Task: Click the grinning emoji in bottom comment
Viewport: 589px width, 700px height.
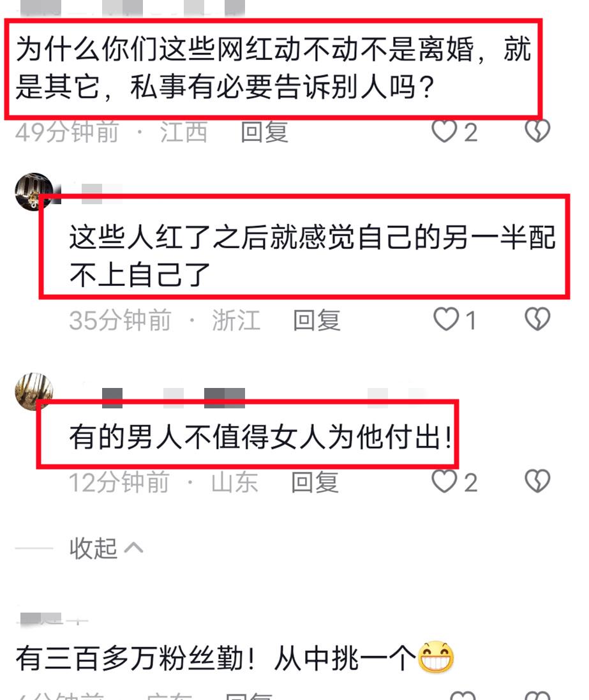Action: tap(436, 658)
